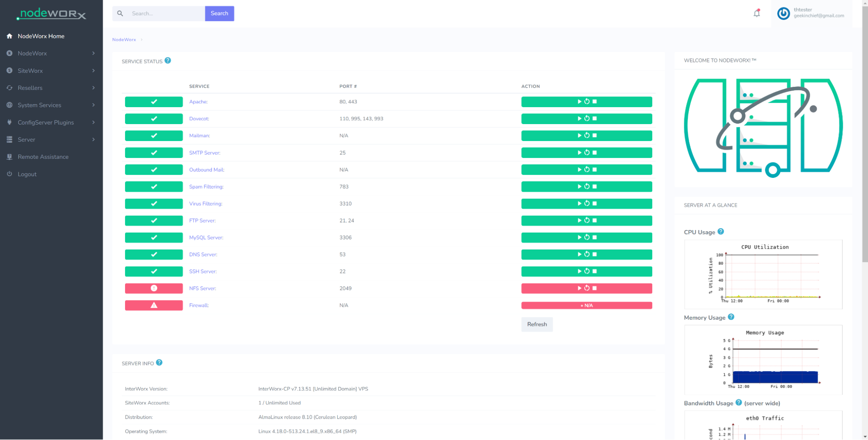Viewport: 868px width, 440px height.
Task: Click the Memory Usage graph
Action: (763, 360)
